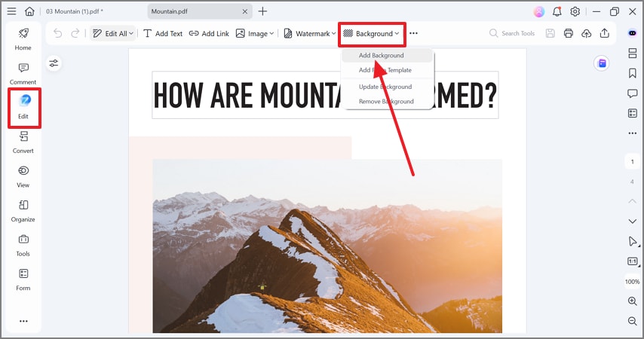
Task: Close the Mountain.pdf tab
Action: tap(245, 11)
